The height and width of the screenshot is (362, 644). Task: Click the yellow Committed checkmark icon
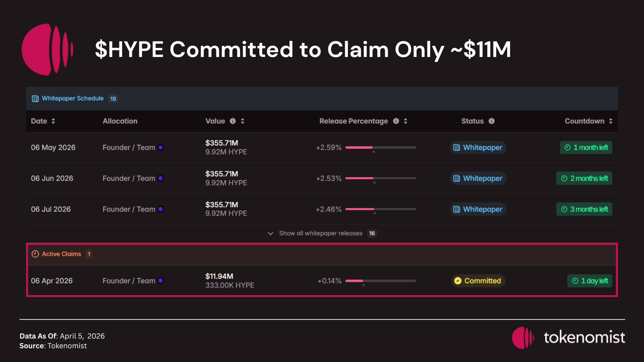coord(458,281)
